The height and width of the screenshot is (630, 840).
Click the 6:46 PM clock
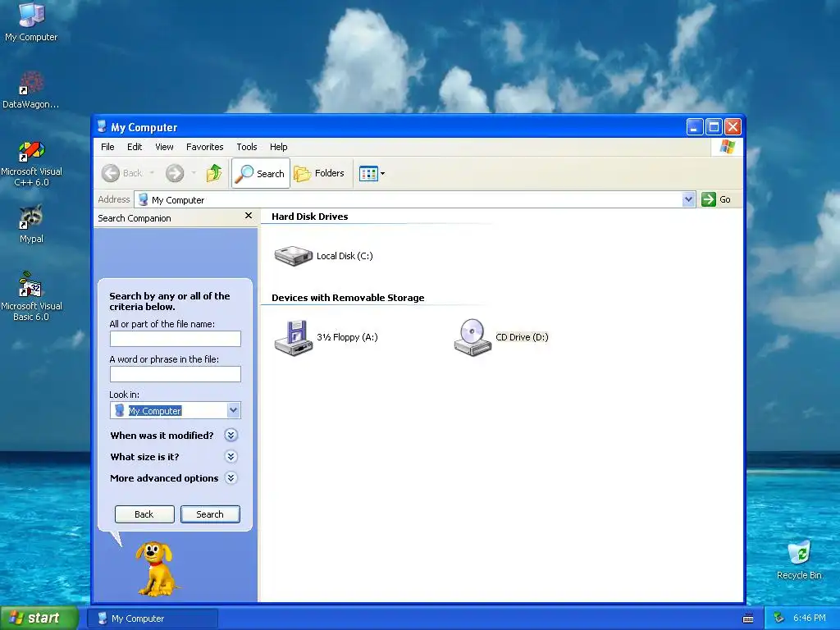810,619
